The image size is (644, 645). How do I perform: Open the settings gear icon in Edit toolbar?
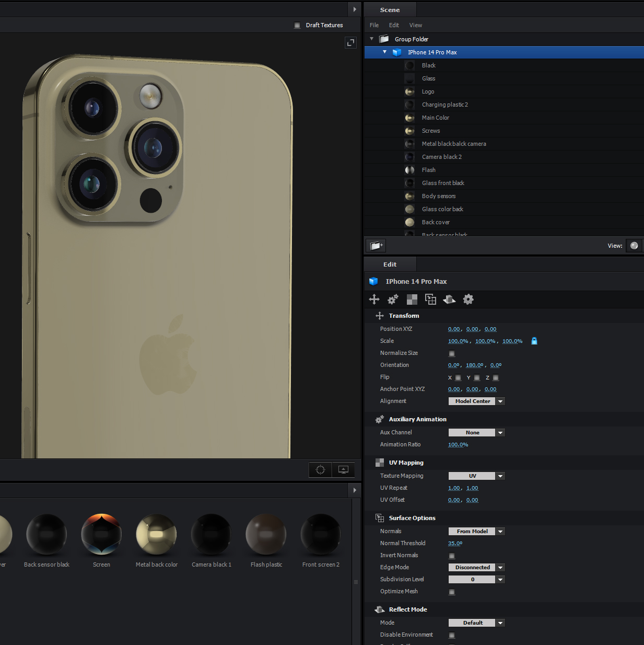(x=468, y=299)
